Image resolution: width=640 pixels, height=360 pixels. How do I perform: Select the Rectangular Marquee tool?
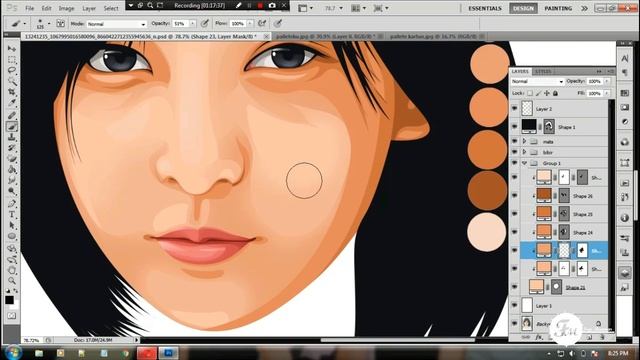pyautogui.click(x=12, y=60)
